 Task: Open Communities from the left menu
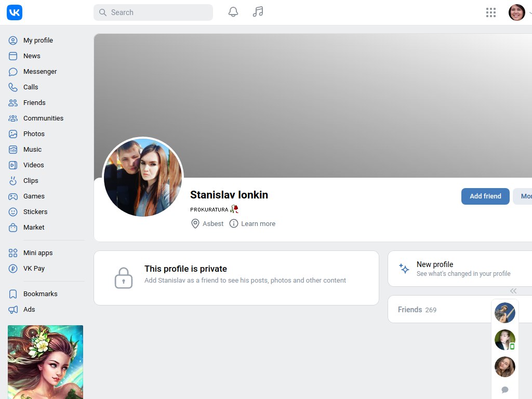[x=43, y=118]
